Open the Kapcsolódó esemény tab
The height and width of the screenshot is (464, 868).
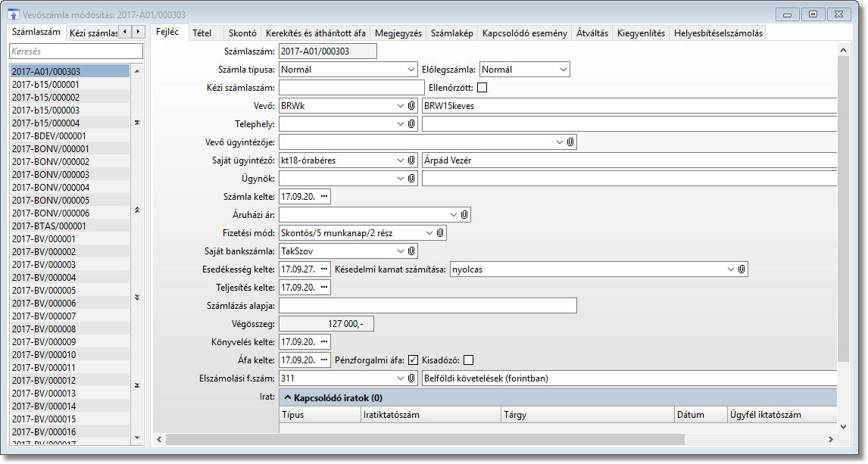tap(525, 33)
